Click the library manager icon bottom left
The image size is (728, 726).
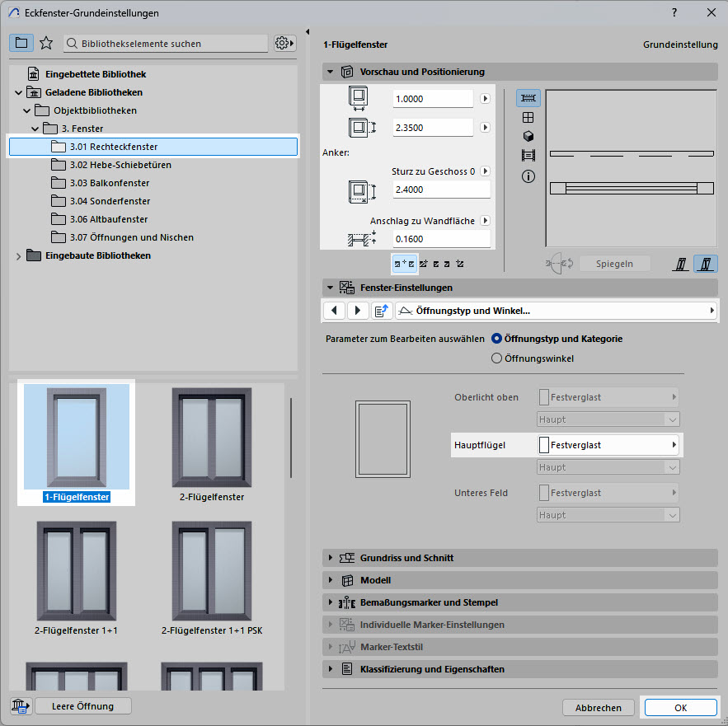click(20, 706)
